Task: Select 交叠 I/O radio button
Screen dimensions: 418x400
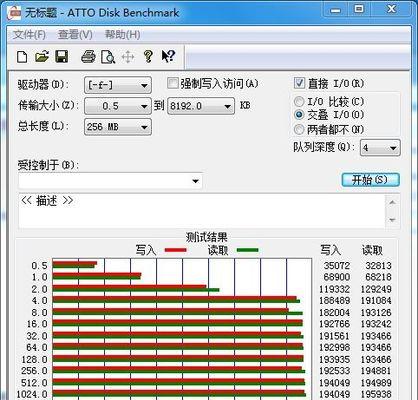Action: point(299,115)
